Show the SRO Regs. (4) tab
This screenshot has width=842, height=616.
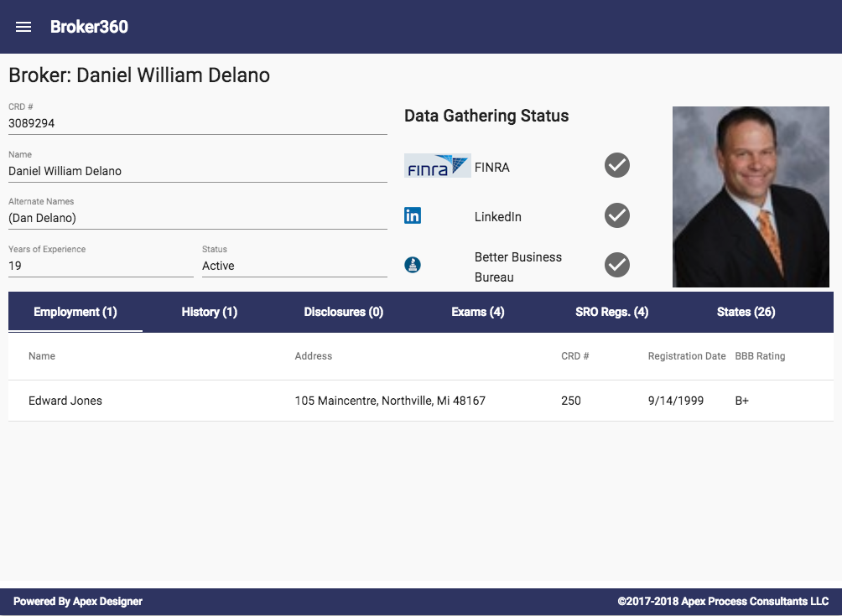coord(612,312)
